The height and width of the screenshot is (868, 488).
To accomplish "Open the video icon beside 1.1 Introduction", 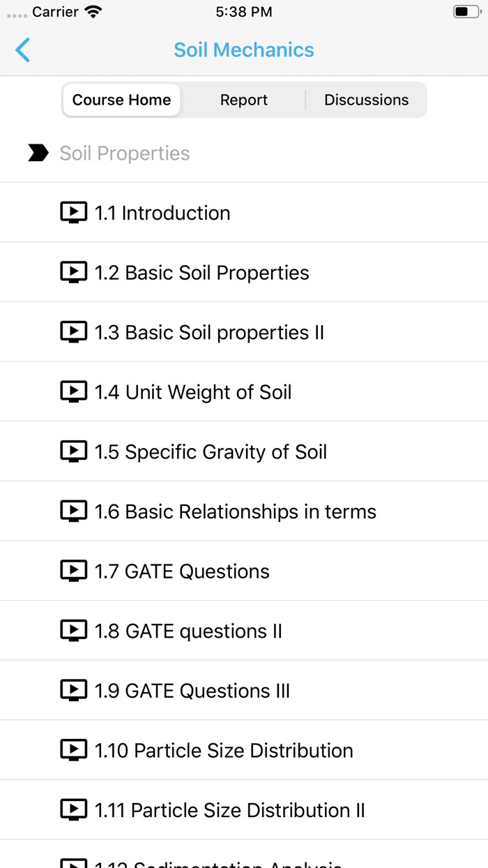I will pos(73,212).
